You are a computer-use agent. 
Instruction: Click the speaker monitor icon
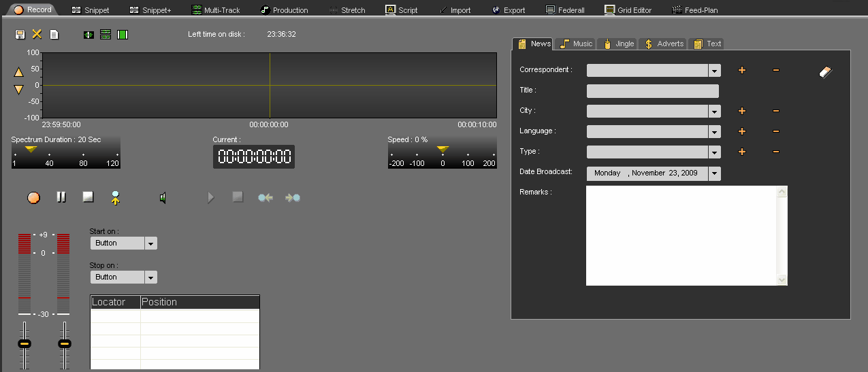click(x=163, y=198)
